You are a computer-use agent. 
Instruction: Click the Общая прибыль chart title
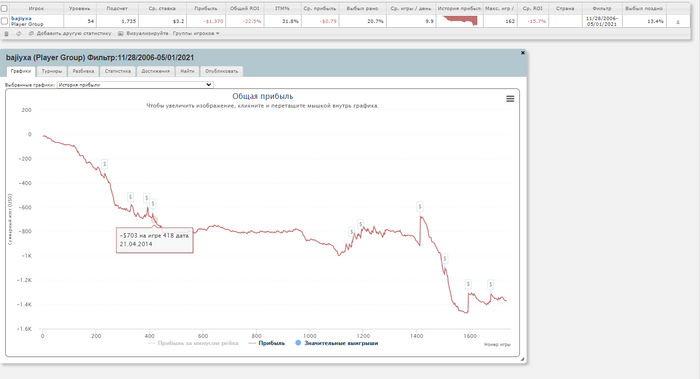tap(262, 96)
